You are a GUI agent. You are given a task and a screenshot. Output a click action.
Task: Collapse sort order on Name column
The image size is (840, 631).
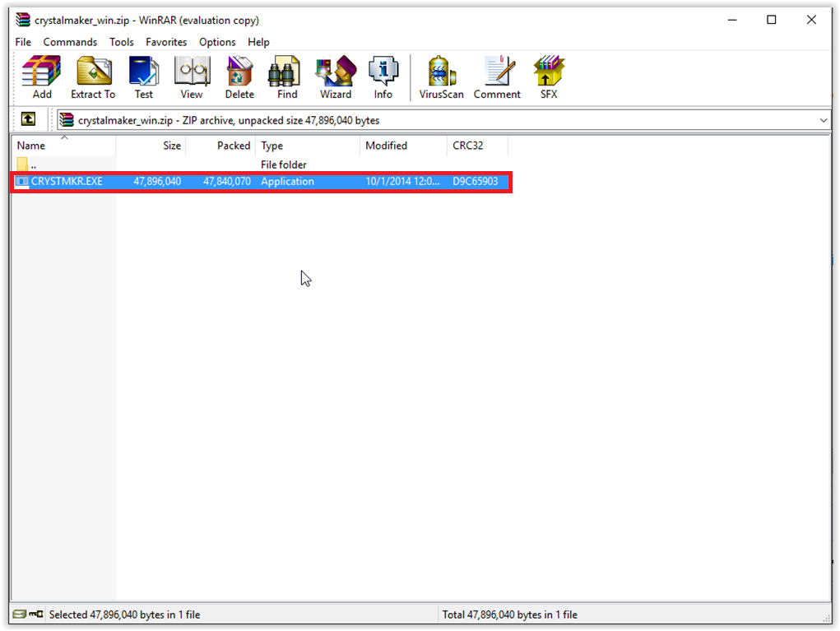point(63,138)
